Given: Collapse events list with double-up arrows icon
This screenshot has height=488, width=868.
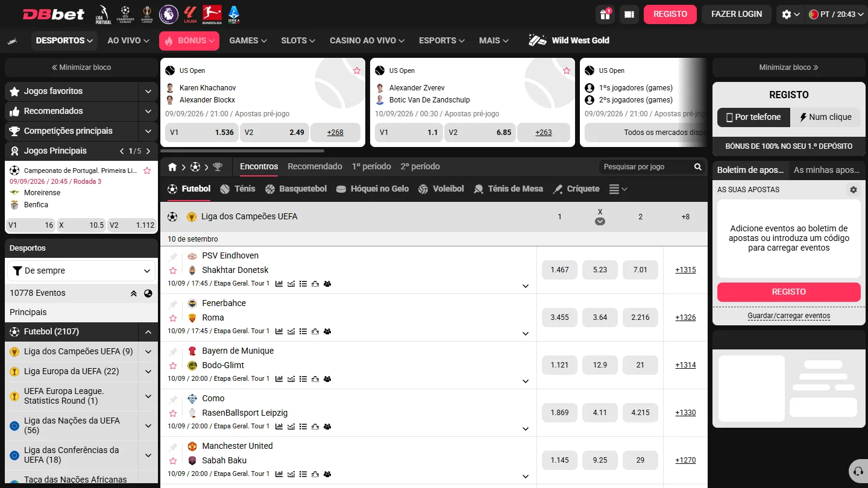Looking at the screenshot, I should click(x=134, y=293).
